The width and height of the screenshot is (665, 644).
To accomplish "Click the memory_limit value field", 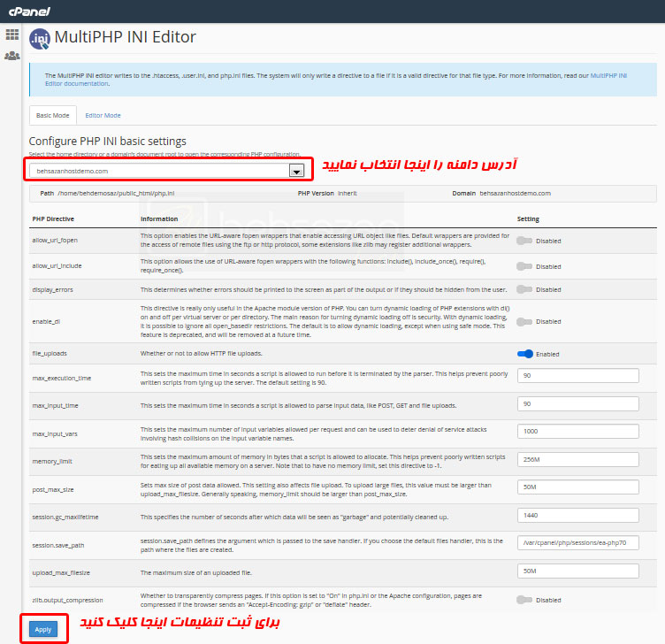I will tap(578, 459).
